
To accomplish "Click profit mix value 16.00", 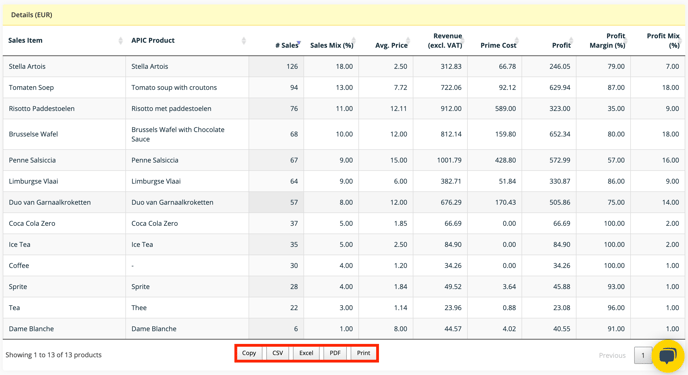I will pos(670,161).
